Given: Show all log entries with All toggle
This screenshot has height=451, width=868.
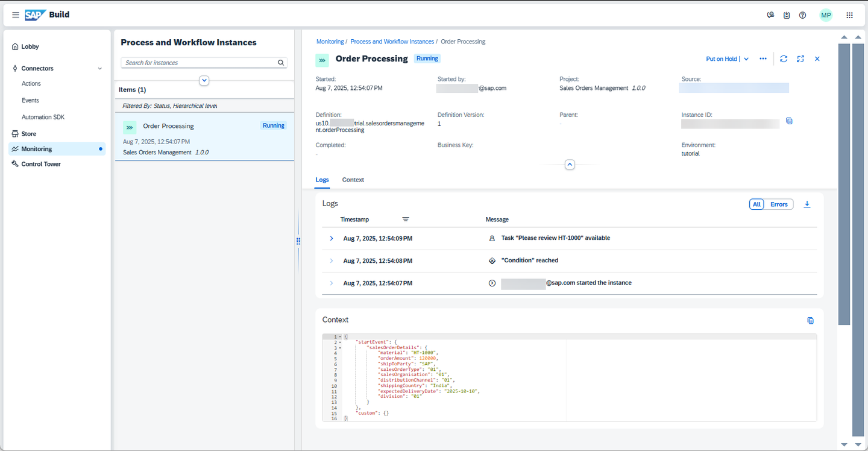Looking at the screenshot, I should coord(756,204).
